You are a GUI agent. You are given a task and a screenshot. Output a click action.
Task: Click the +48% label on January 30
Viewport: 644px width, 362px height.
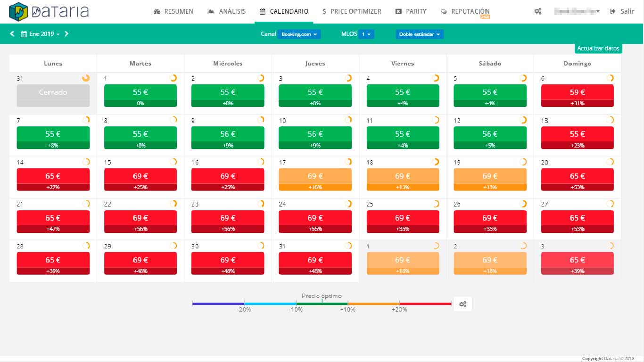(x=228, y=271)
